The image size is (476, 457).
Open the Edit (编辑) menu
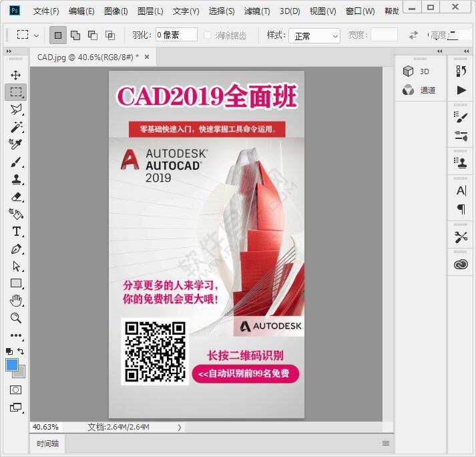coord(81,11)
